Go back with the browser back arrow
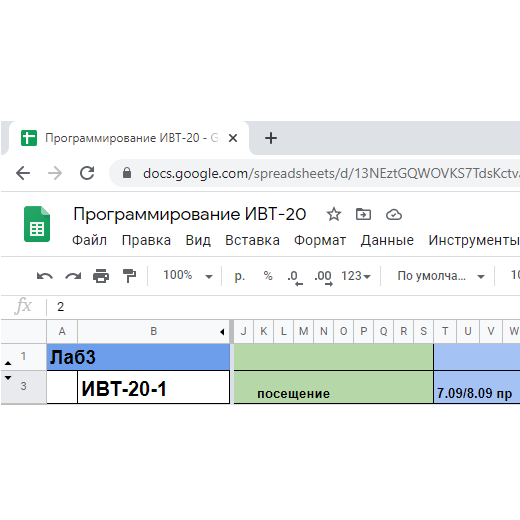This screenshot has width=520, height=520. (23, 173)
